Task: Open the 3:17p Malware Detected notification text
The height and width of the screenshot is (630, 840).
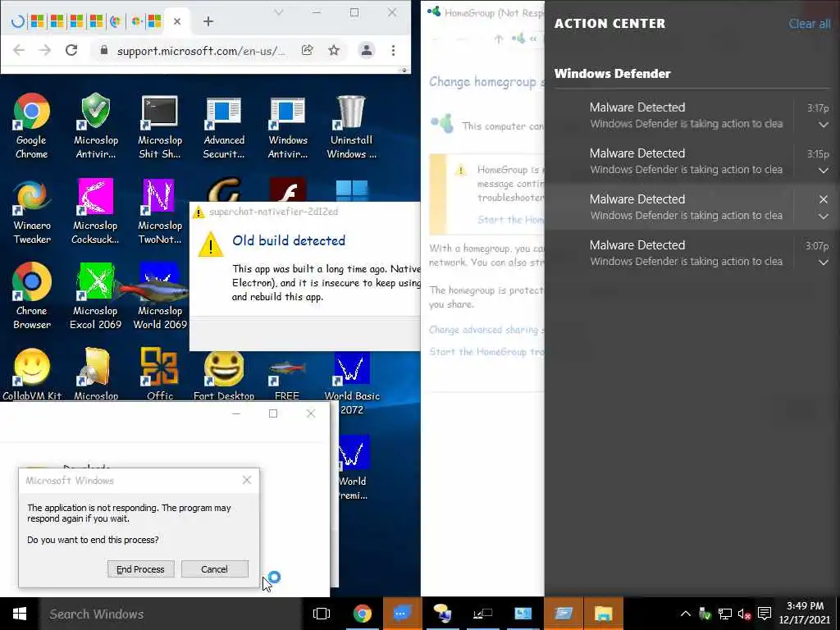Action: (686, 115)
